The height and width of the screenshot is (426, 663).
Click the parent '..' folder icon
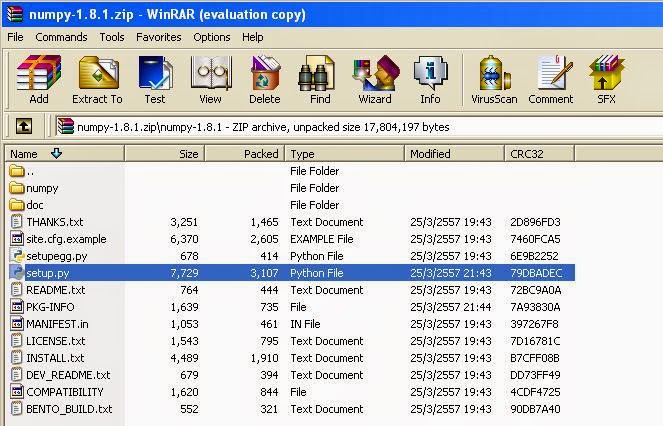[16, 171]
